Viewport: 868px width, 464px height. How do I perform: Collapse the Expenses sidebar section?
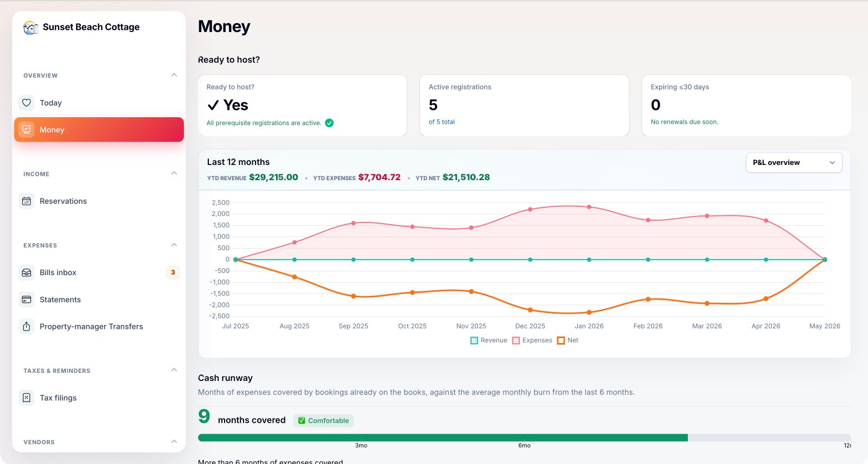point(174,245)
